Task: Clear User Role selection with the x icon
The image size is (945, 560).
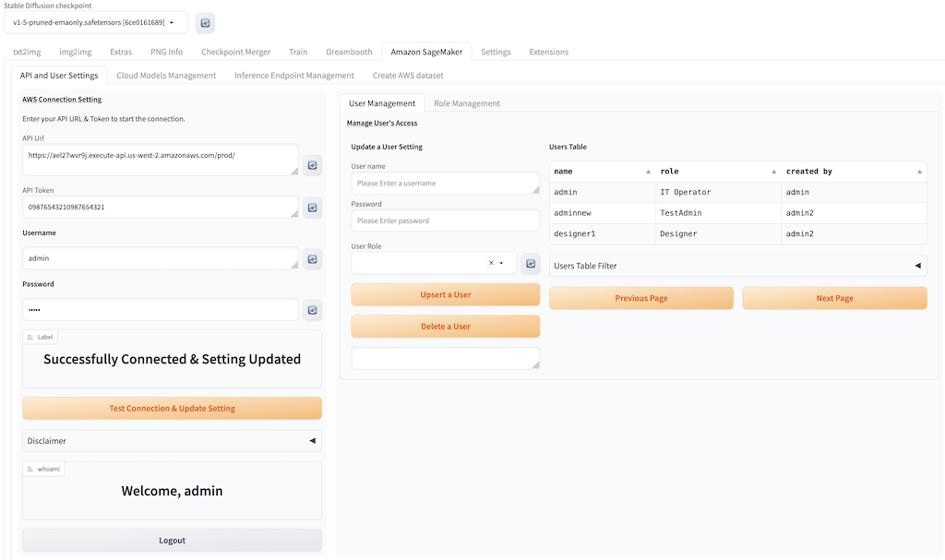Action: 491,263
